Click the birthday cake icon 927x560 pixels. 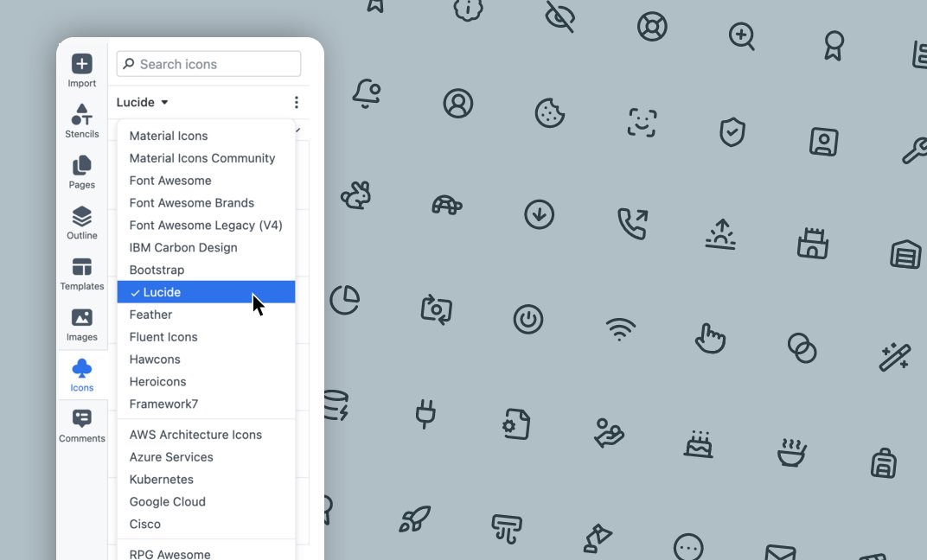point(699,443)
